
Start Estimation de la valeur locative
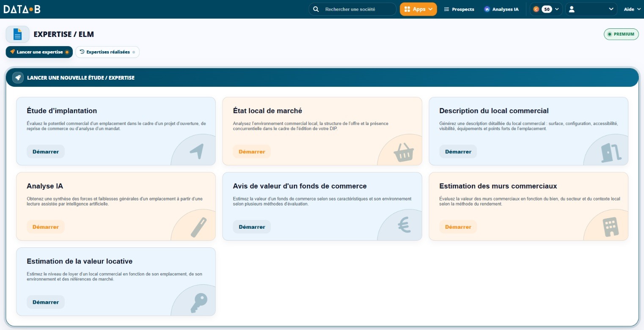coord(46,302)
